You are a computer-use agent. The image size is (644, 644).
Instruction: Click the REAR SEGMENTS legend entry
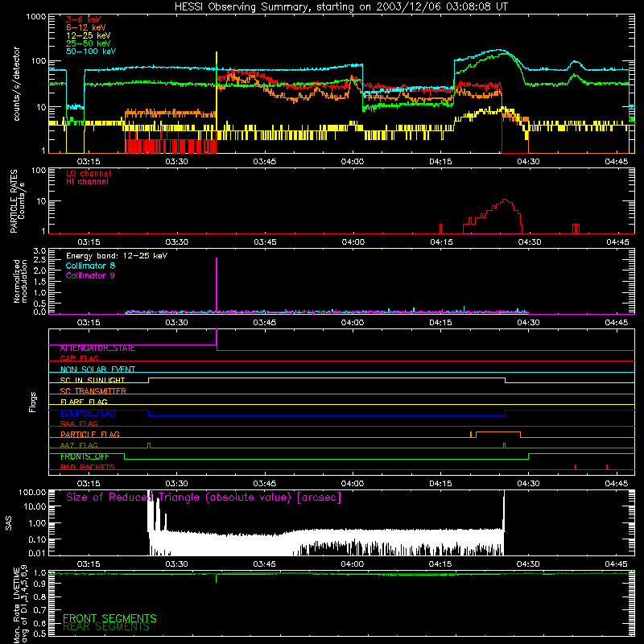(x=106, y=627)
